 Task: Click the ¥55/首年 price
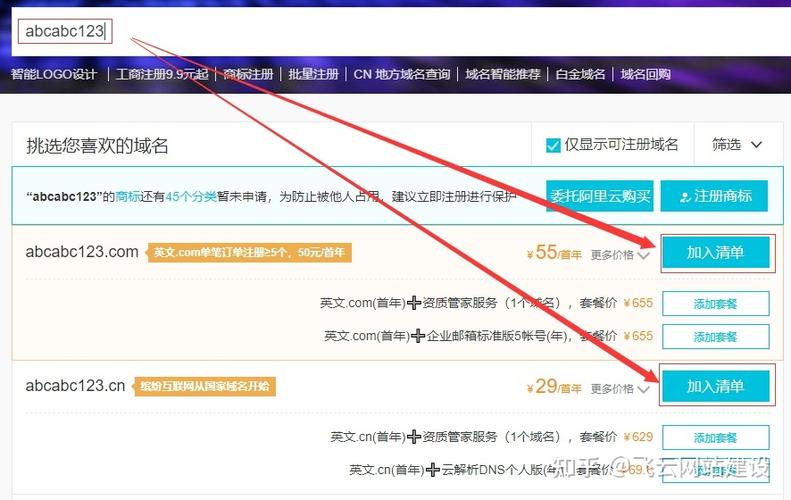(x=554, y=252)
